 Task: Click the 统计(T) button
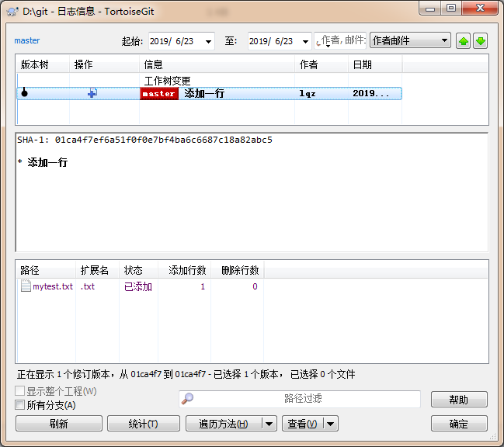click(144, 424)
